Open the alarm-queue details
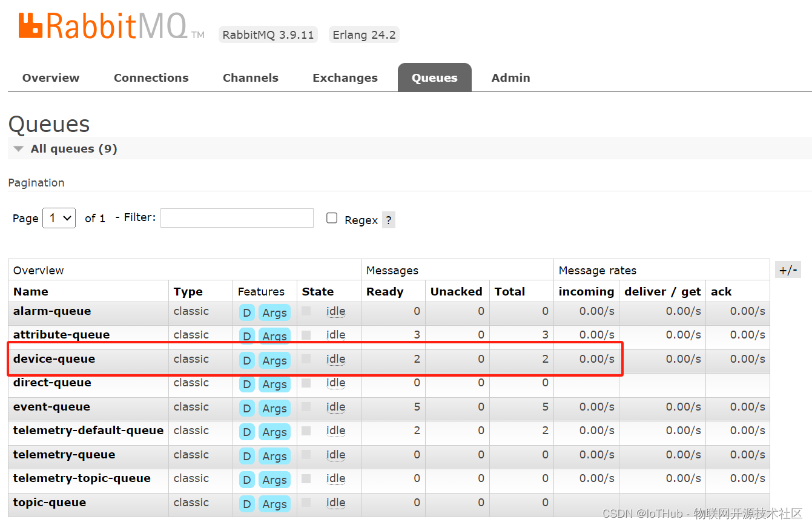This screenshot has height=525, width=812. pos(52,311)
